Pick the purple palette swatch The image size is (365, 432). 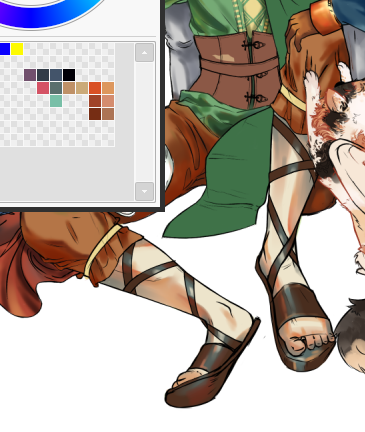(x=30, y=75)
